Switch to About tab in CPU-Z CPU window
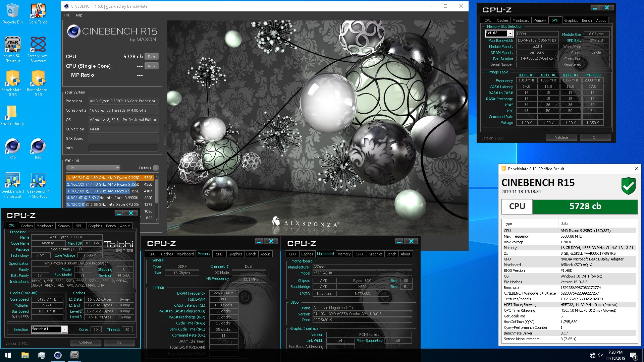 [125, 226]
